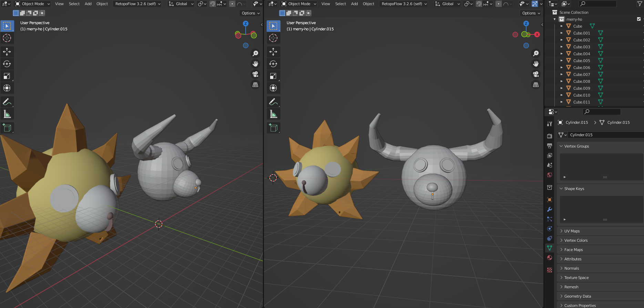644x308 pixels.
Task: Open Add menu in right viewport
Action: (x=354, y=4)
